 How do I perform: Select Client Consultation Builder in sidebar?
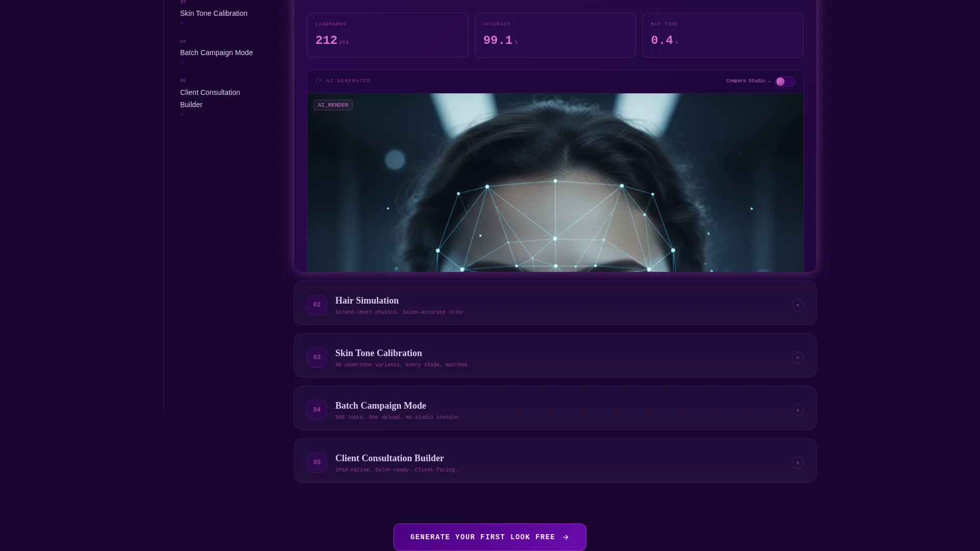pyautogui.click(x=210, y=98)
